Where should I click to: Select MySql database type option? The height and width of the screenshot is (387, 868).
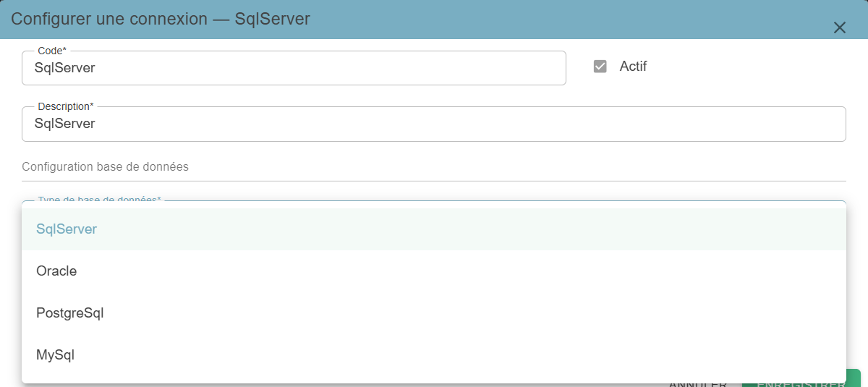pos(434,355)
